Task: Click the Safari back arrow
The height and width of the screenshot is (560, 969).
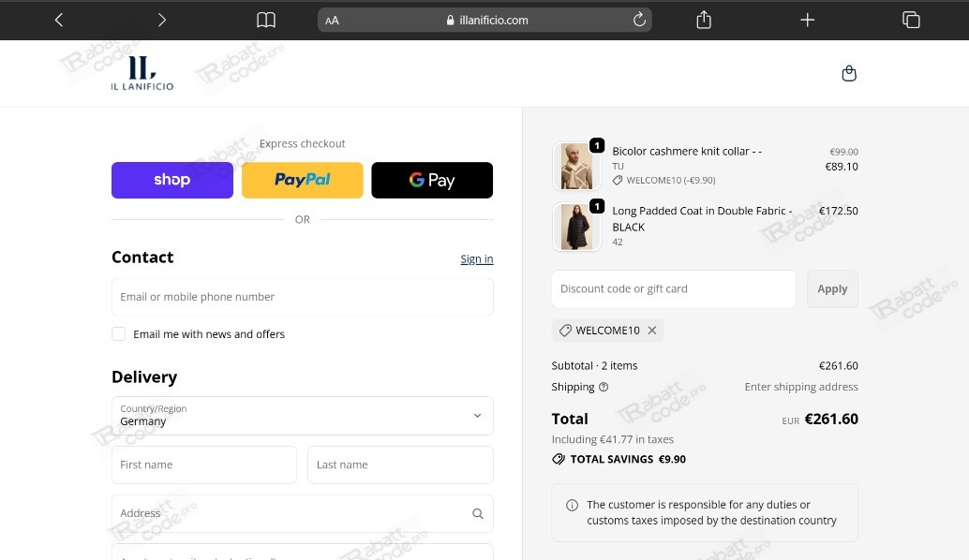Action: 59,20
